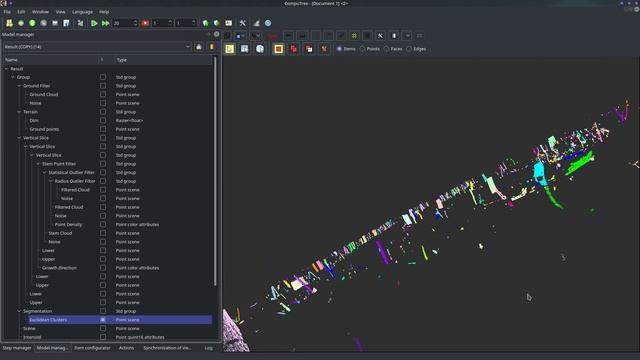Switch to the Item configurator tab

[x=92, y=348]
